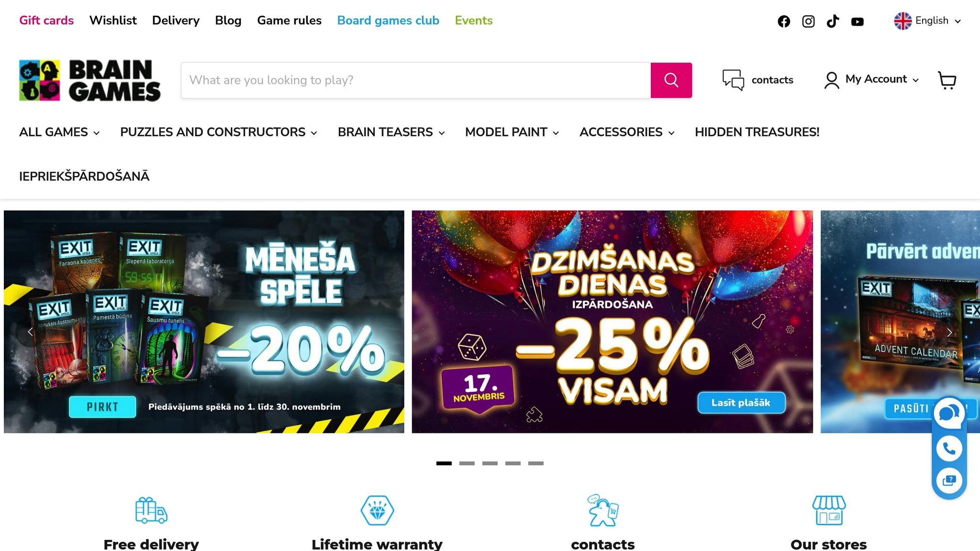The width and height of the screenshot is (980, 551).
Task: Open the Facebook page icon
Action: pos(784,22)
